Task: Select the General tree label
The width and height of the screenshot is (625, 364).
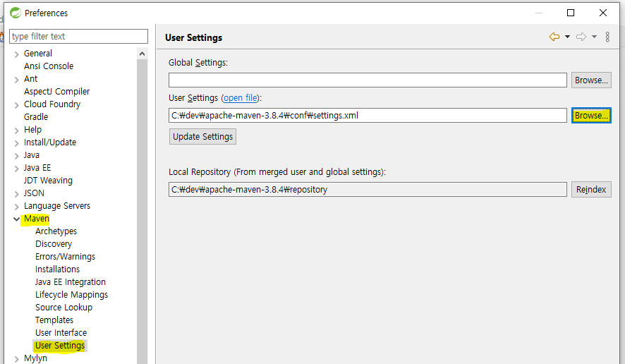Action: (x=38, y=53)
